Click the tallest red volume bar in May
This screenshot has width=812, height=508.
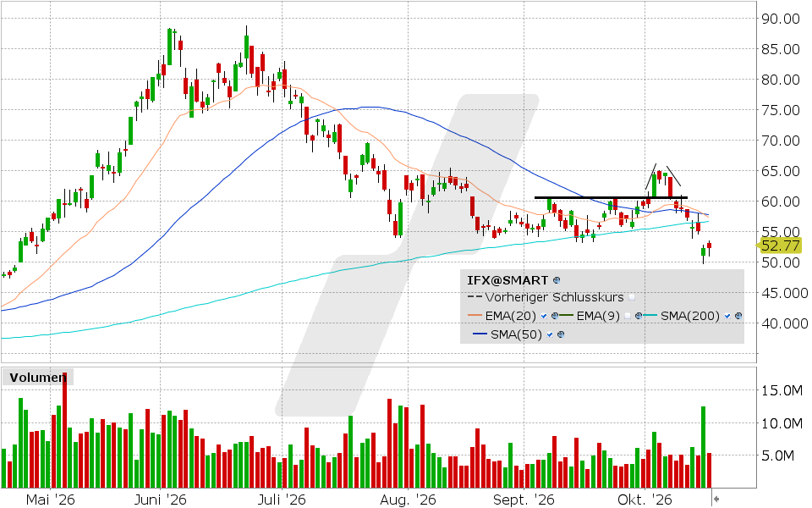click(x=64, y=430)
